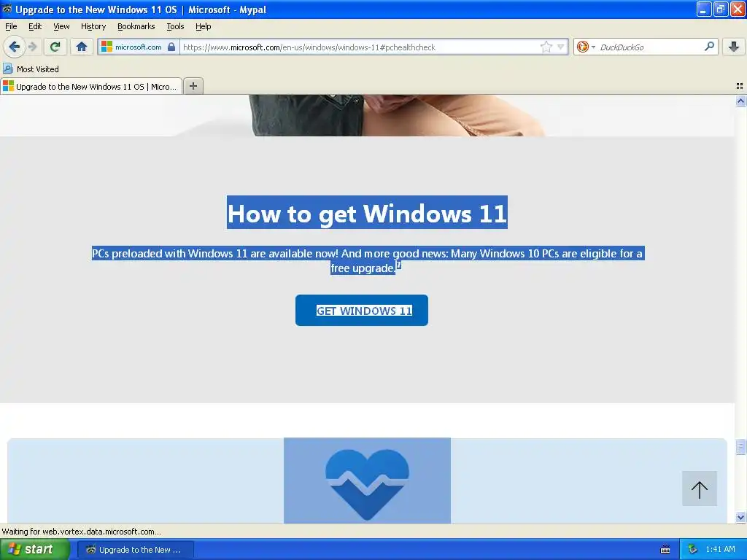Open the View menu
This screenshot has height=560, width=747.
coord(61,26)
